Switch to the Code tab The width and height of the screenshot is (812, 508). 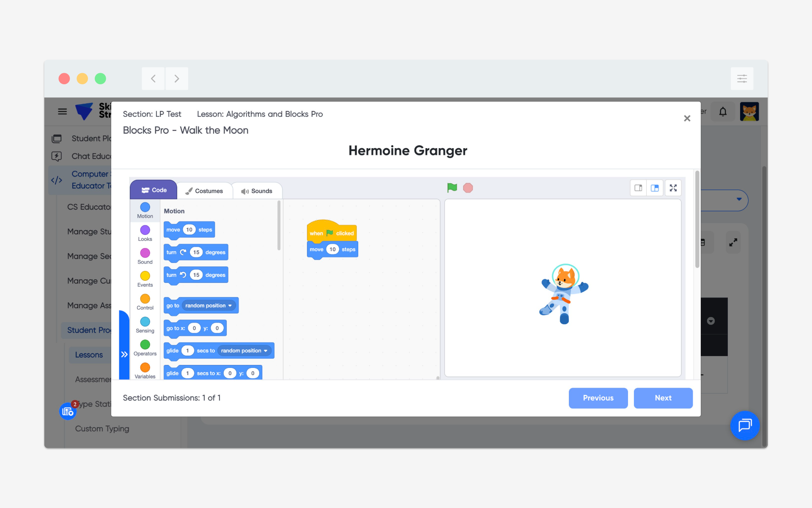point(154,190)
